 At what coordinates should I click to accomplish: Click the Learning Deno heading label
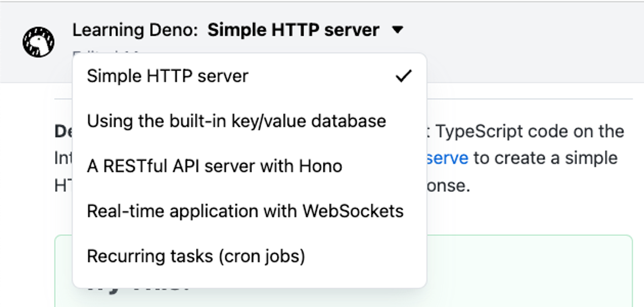click(135, 30)
